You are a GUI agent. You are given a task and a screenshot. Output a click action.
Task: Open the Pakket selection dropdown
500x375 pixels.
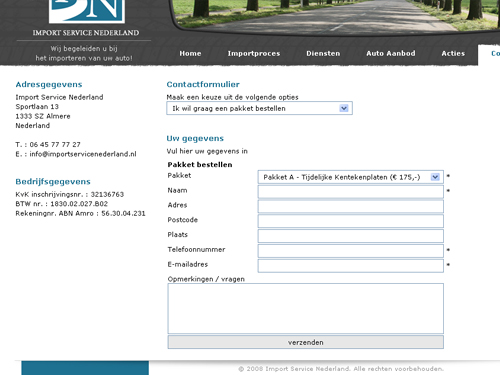point(351,177)
